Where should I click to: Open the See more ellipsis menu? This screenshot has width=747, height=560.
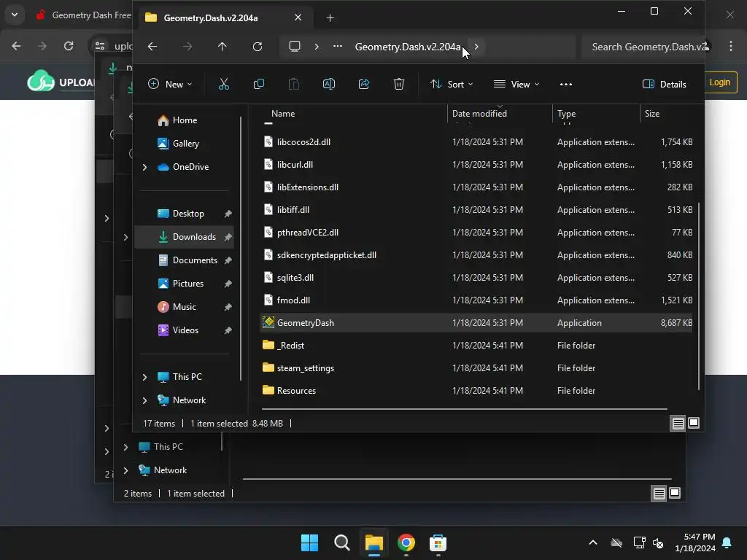(x=566, y=85)
